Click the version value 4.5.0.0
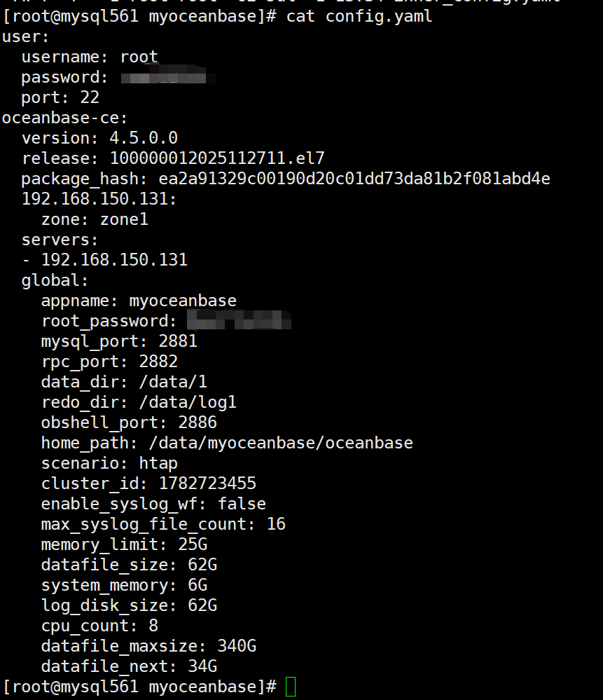The width and height of the screenshot is (603, 700). pyautogui.click(x=144, y=138)
